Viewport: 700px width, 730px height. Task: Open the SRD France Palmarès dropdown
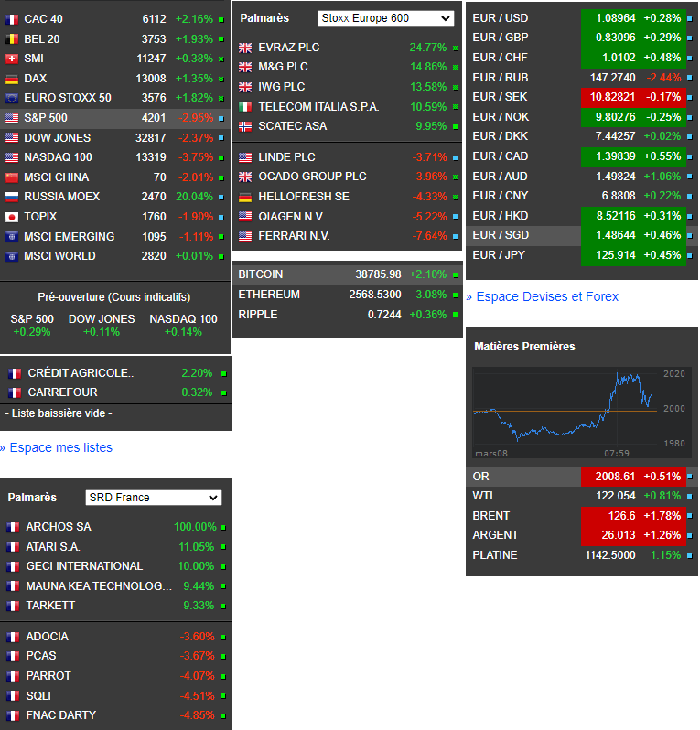(x=153, y=498)
